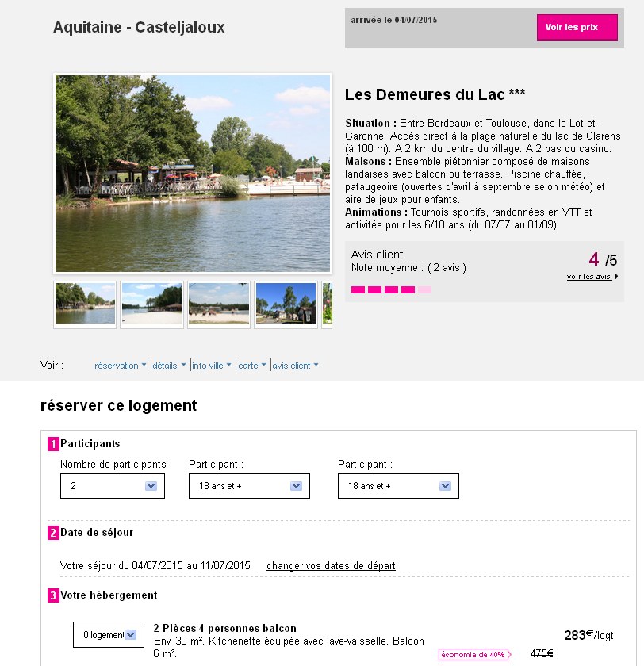The width and height of the screenshot is (644, 666).
Task: Open the "réservation" navigation menu
Action: click(120, 366)
